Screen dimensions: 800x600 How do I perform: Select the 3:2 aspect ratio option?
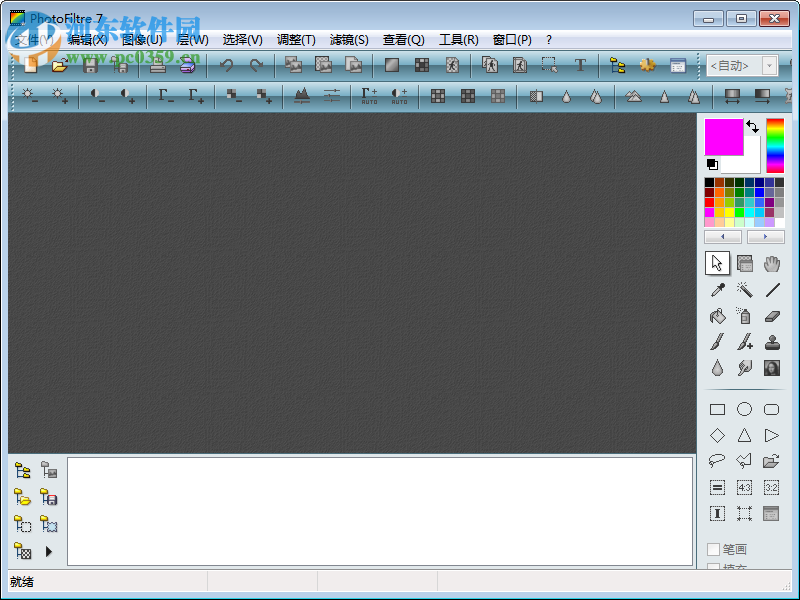point(772,487)
